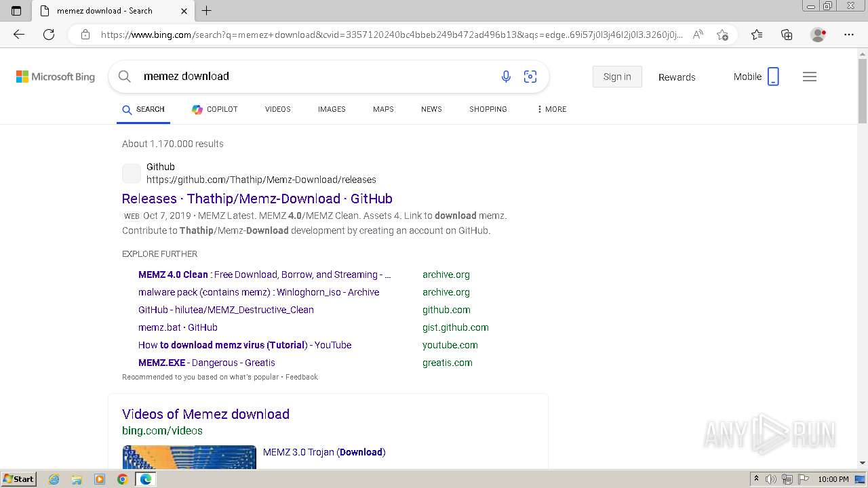Search using voice microphone icon
The height and width of the screenshot is (488, 868).
pyautogui.click(x=506, y=77)
